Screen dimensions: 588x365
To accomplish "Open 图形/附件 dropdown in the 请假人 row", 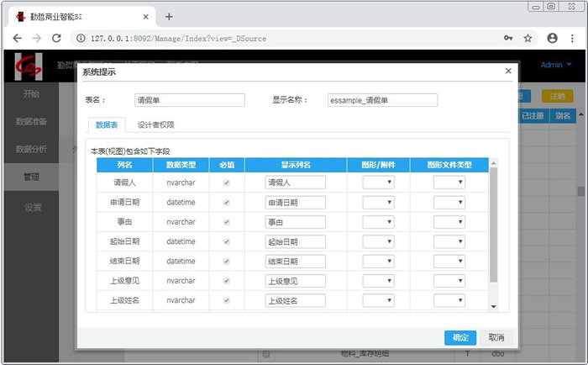I will [378, 182].
